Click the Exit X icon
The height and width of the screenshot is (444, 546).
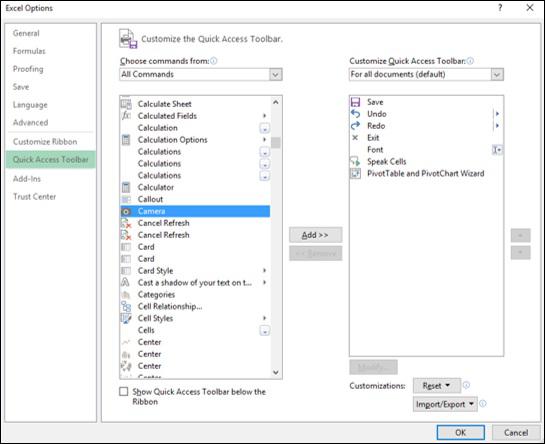[x=355, y=138]
